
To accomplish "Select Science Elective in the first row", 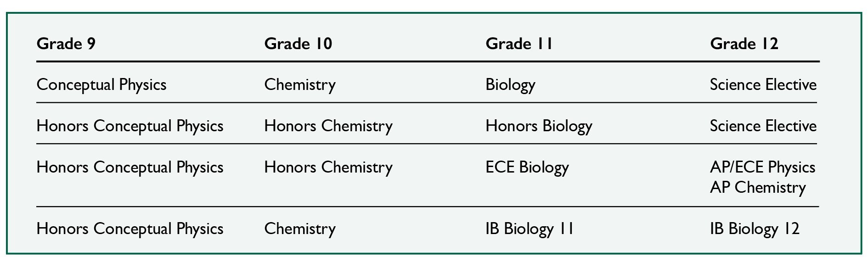I will point(763,85).
